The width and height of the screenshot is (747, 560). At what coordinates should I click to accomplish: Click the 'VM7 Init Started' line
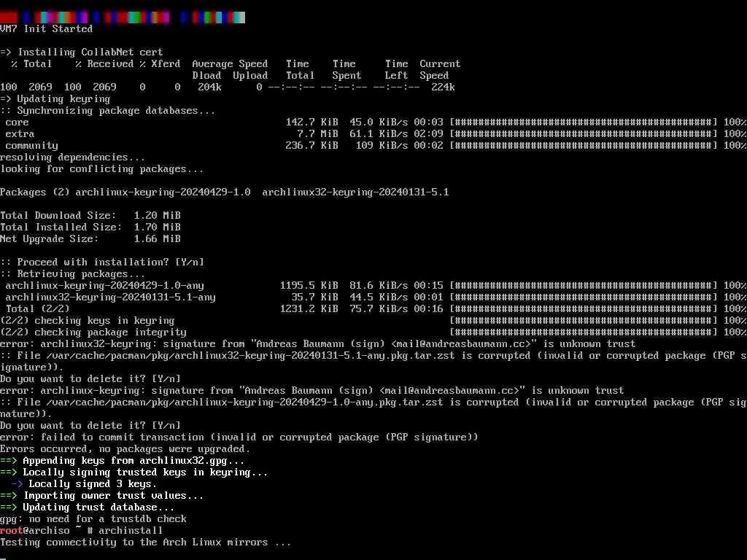tap(46, 28)
